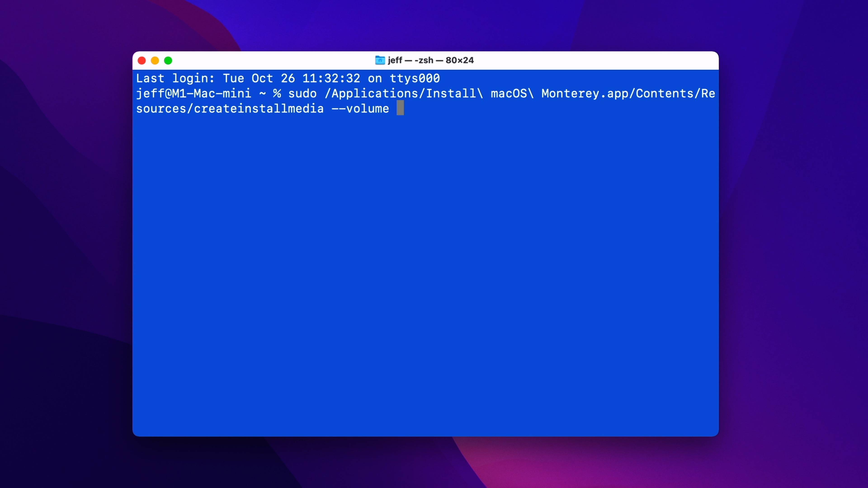Click the Last login timestamp line

tap(288, 78)
